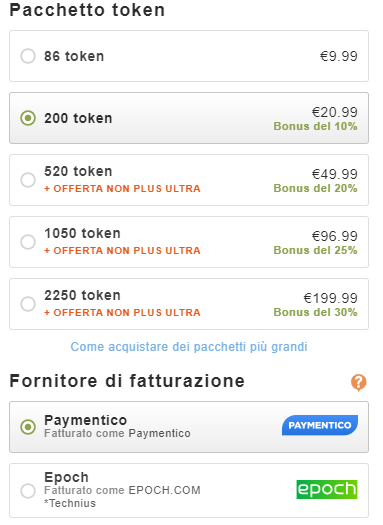Click the Paymentico logo badge
383x525 pixels.
point(320,425)
